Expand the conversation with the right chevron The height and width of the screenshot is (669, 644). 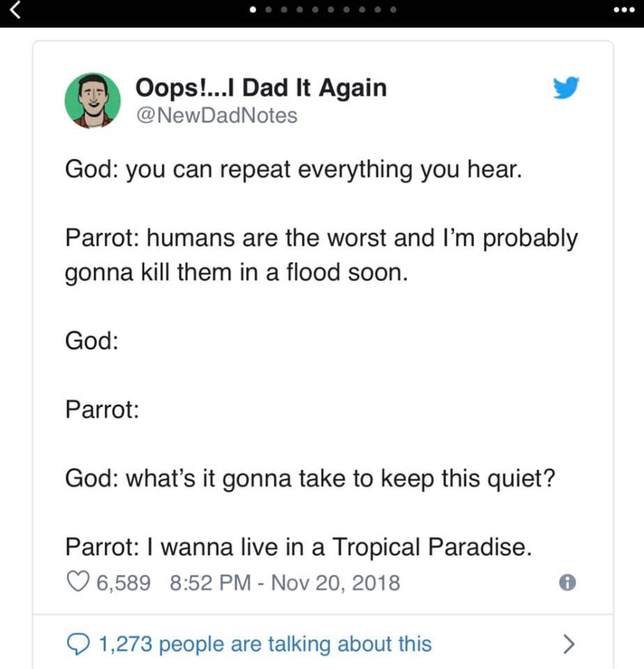point(568,644)
